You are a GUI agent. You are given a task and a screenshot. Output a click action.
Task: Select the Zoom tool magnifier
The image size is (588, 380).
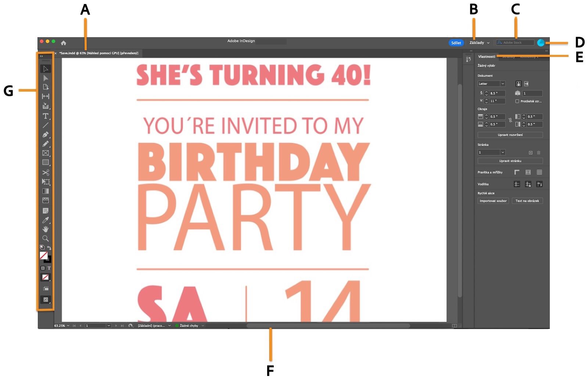click(x=46, y=238)
